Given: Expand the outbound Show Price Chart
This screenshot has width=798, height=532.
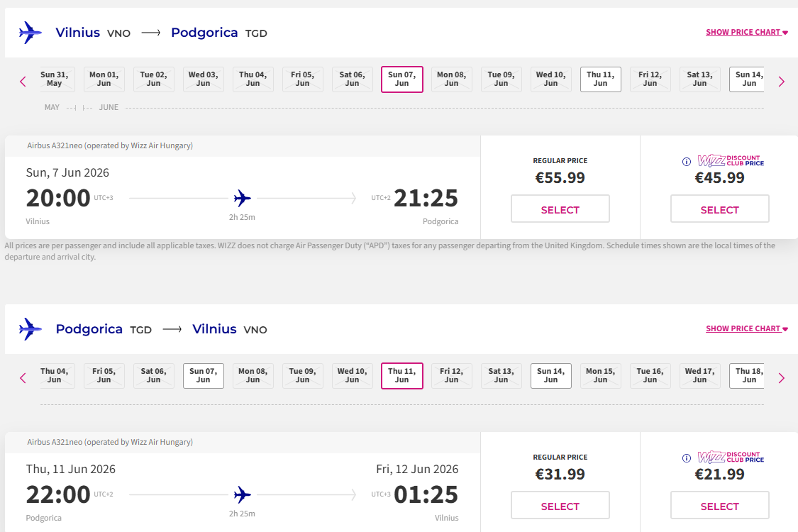Looking at the screenshot, I should click(746, 33).
